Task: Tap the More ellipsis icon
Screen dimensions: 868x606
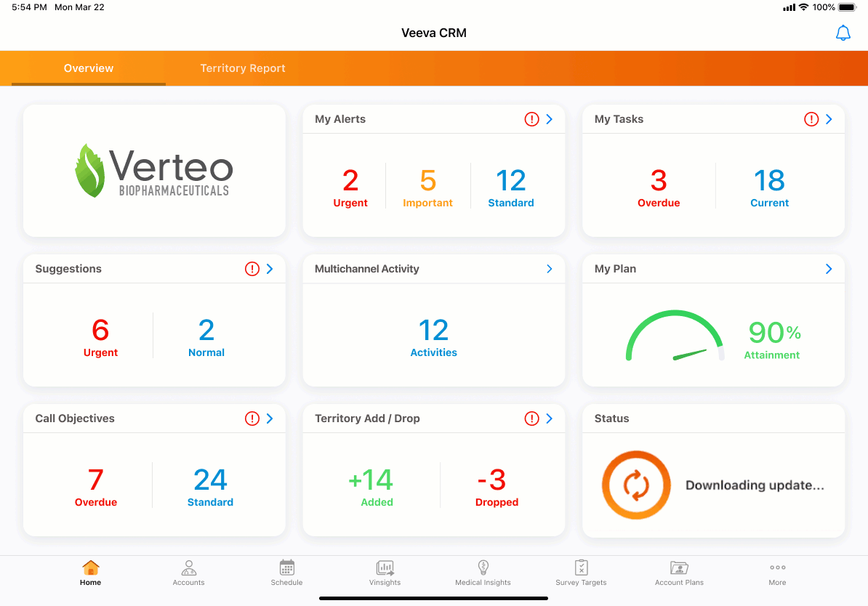Action: [777, 567]
